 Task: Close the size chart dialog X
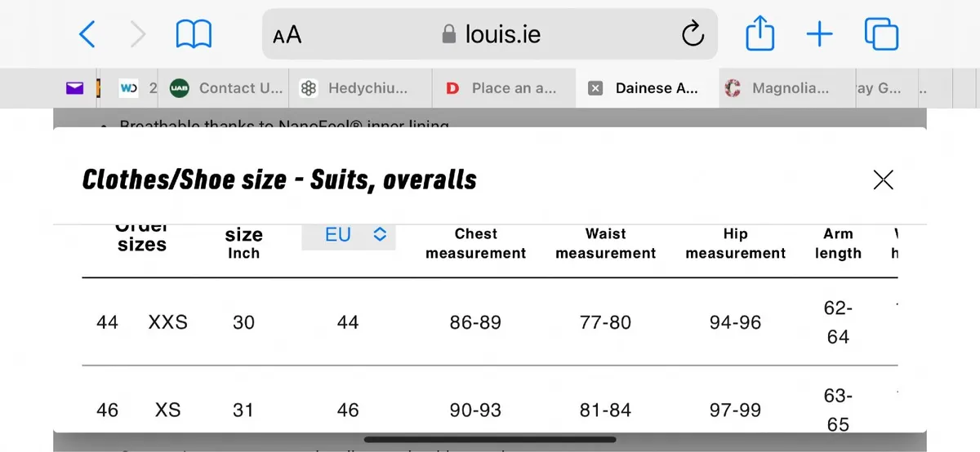(x=883, y=179)
